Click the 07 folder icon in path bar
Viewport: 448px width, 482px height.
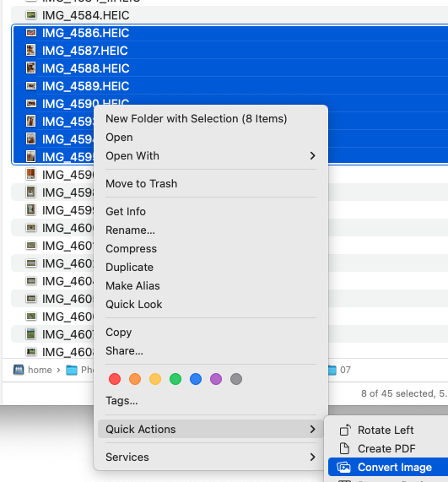[332, 370]
